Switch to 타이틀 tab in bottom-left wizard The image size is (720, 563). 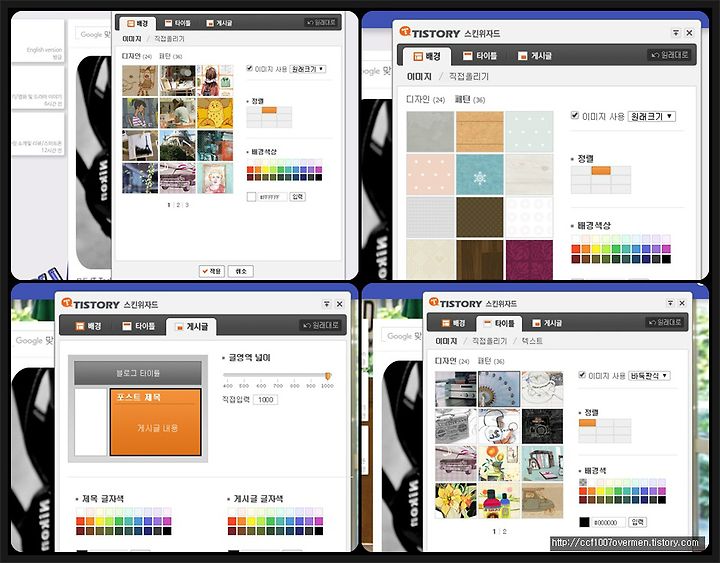[x=138, y=326]
